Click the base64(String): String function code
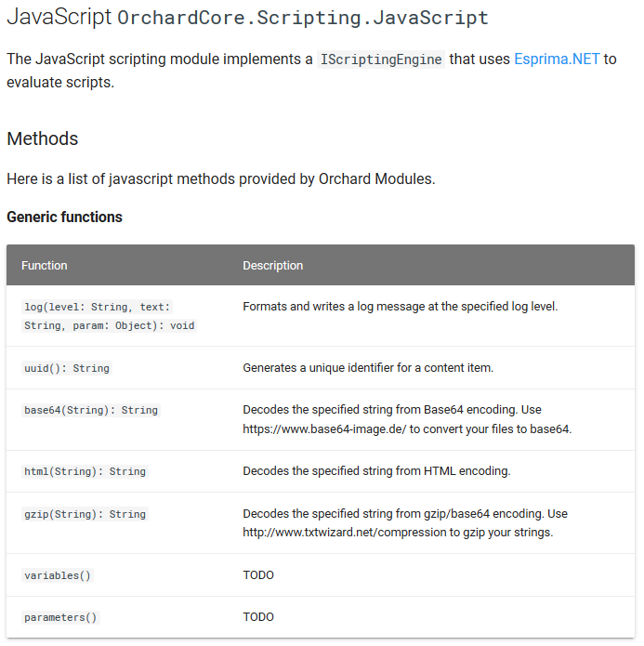 click(91, 410)
